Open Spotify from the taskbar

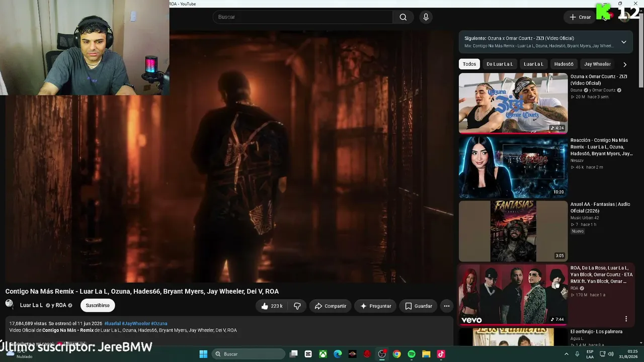(412, 354)
